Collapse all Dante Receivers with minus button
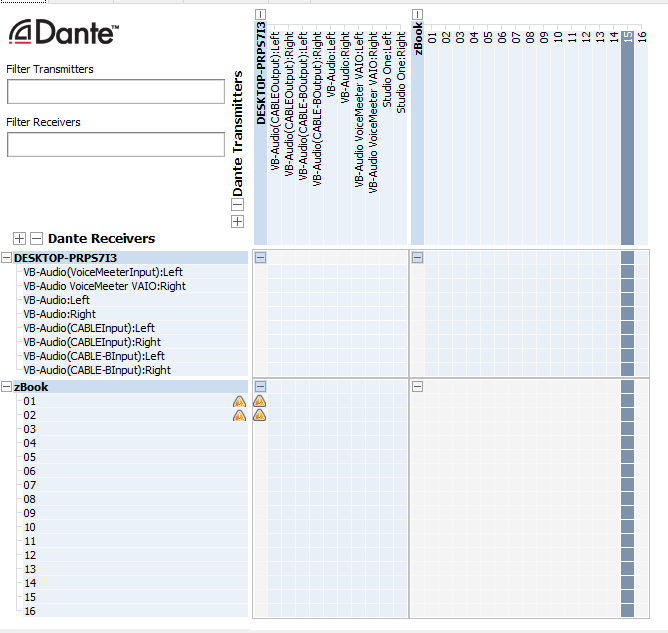 coord(37,239)
